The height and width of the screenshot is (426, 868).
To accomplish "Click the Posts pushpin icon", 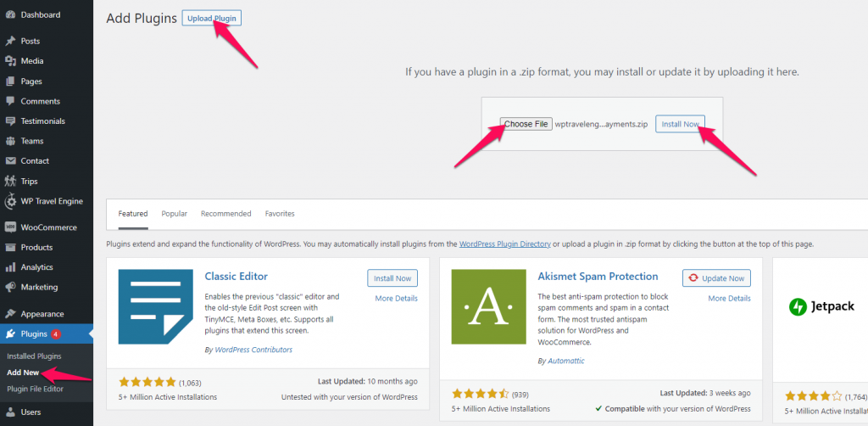I will (10, 41).
